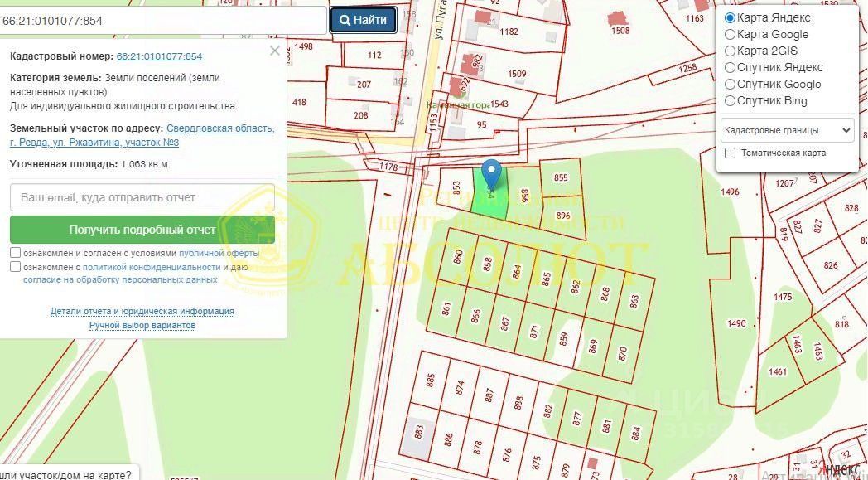
Task: Select parcel 858 on the map
Action: click(x=488, y=264)
